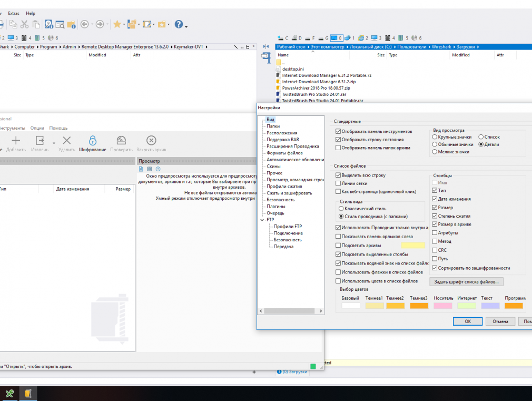Click the drive information icon in toolbar
532x401 pixels.
click(x=49, y=24)
